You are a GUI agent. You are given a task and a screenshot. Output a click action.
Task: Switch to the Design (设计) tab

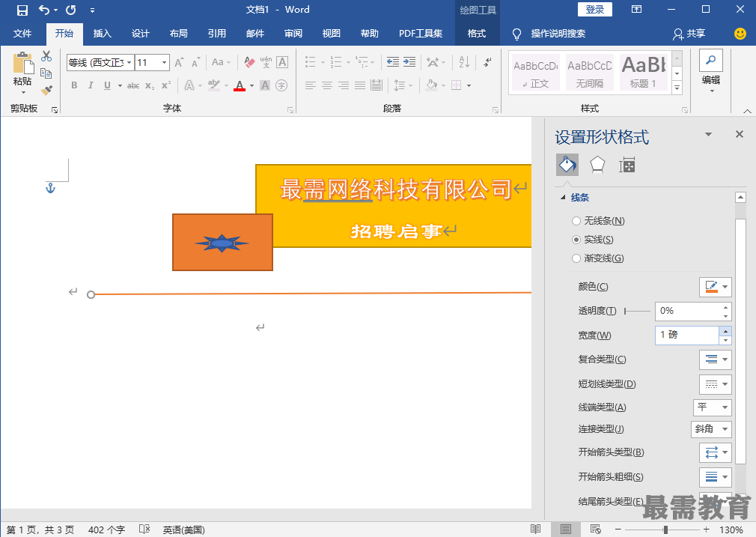pos(140,34)
